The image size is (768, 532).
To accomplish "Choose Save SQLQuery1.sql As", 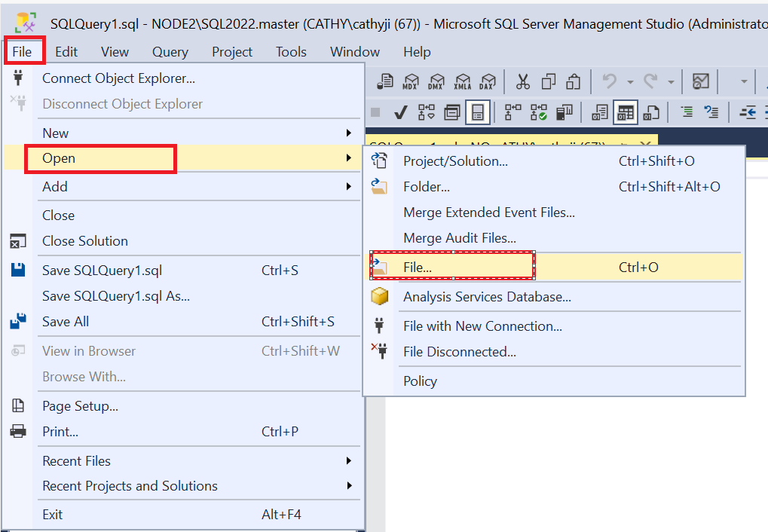I will [182, 296].
